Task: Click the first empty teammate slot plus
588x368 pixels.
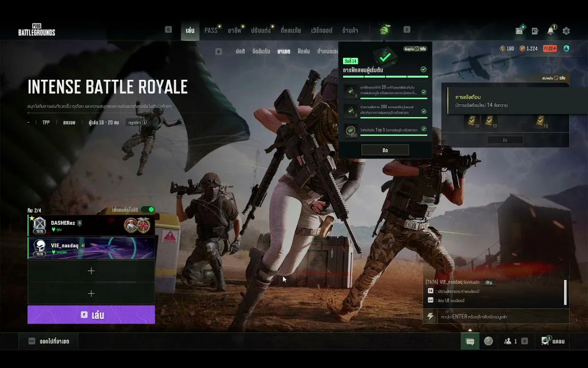Action: [x=91, y=271]
